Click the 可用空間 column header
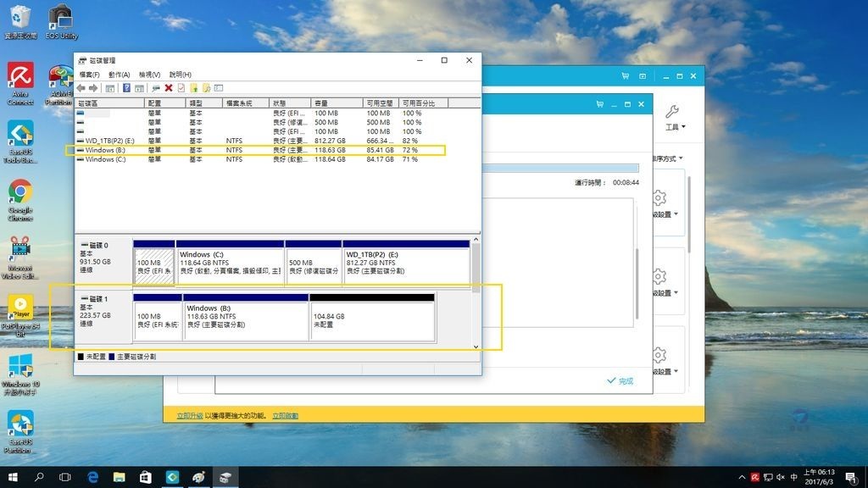868x488 pixels. [381, 103]
